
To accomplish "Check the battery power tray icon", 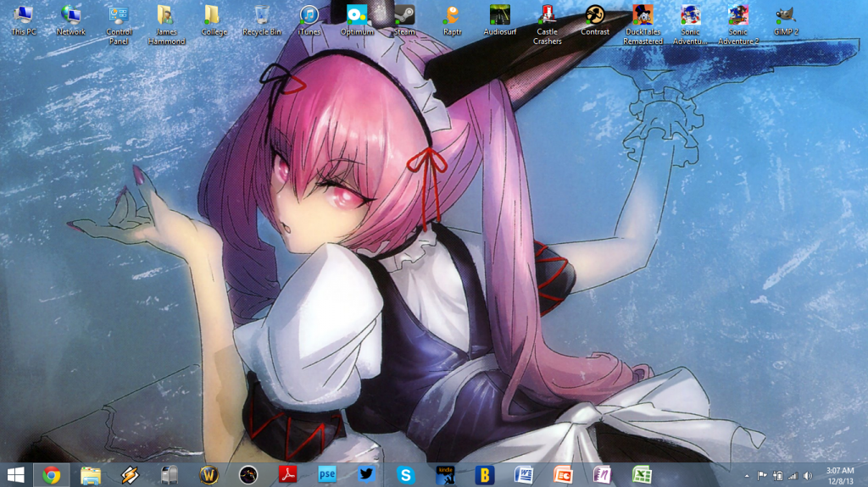I will tap(778, 475).
